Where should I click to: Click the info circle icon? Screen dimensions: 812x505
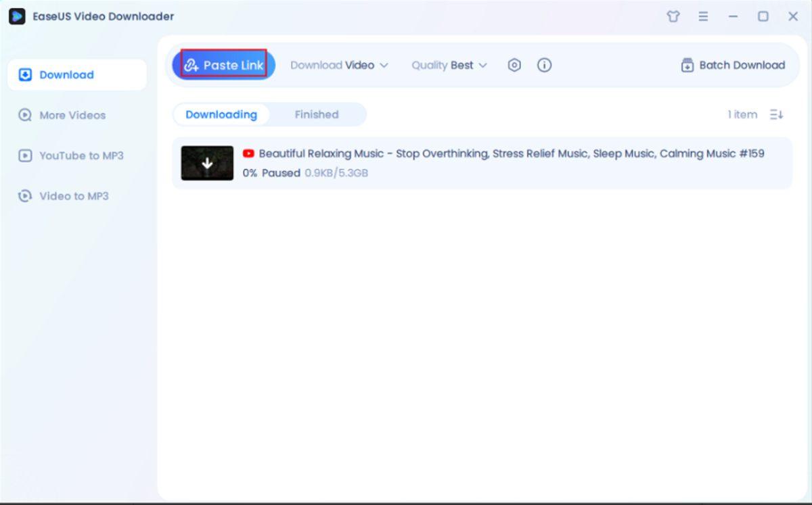[x=544, y=65]
